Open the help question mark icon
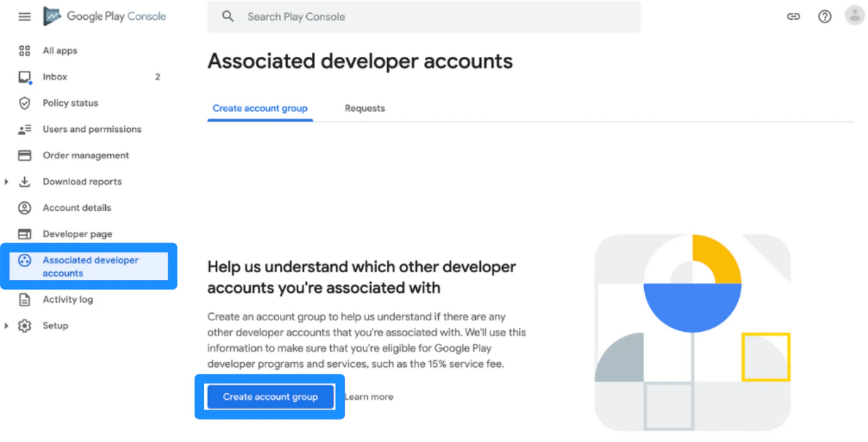868x442 pixels. pos(825,16)
